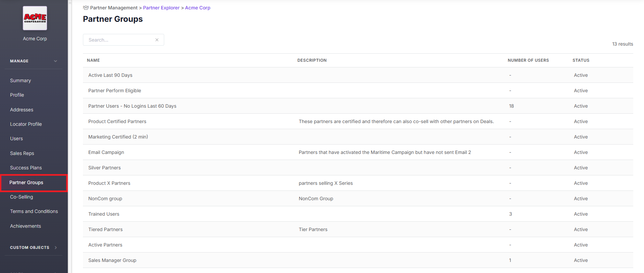Click the Acme Corp logo thumbnail
Image resolution: width=644 pixels, height=273 pixels.
pyautogui.click(x=35, y=18)
